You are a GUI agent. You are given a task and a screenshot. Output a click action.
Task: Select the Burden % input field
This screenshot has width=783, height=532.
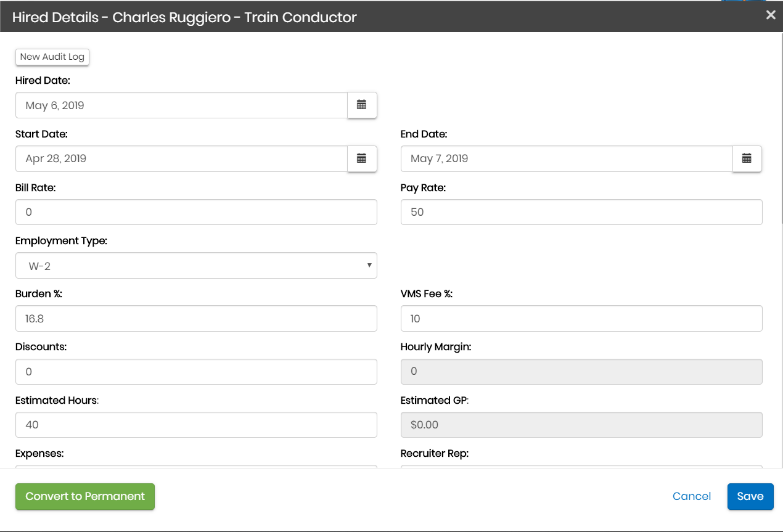click(x=196, y=319)
